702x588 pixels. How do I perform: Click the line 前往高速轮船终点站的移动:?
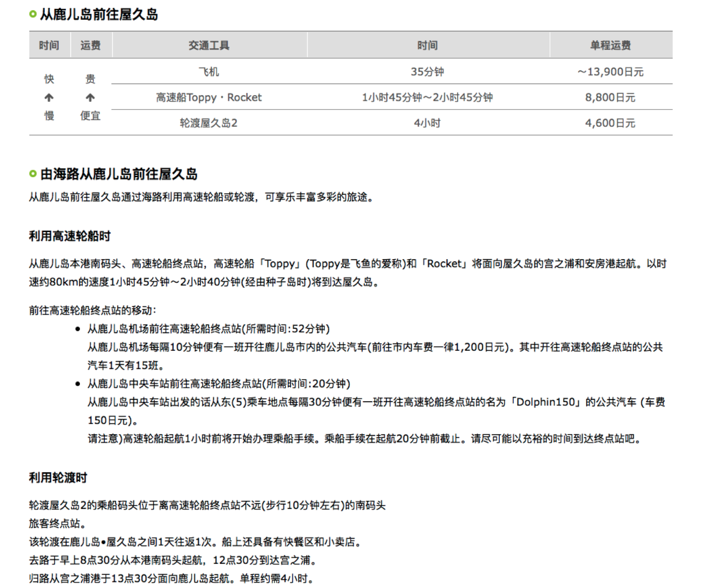pyautogui.click(x=93, y=310)
